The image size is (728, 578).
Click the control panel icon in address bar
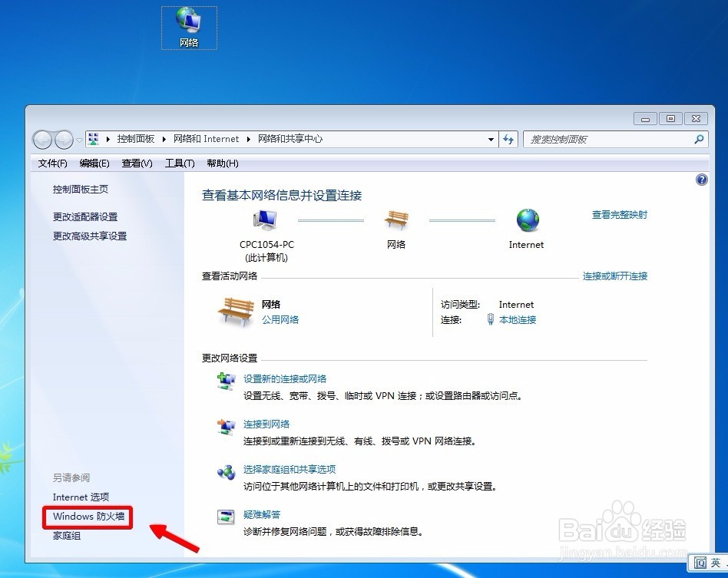94,139
